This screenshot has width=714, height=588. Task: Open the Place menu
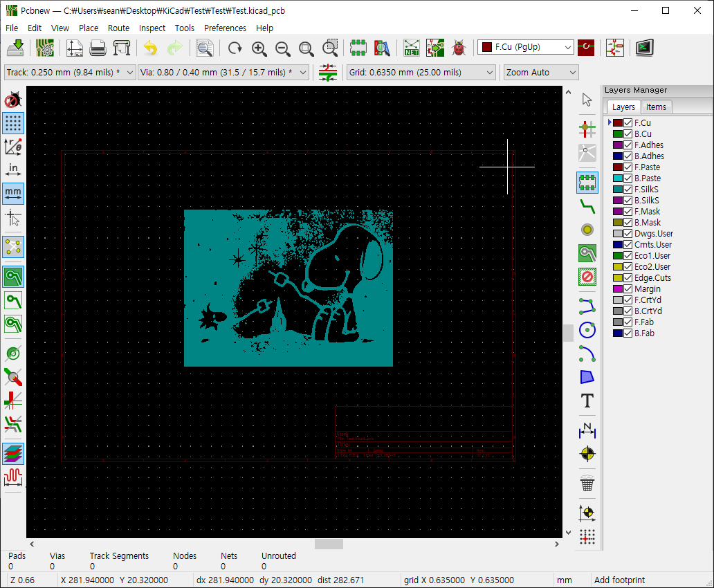(x=89, y=28)
